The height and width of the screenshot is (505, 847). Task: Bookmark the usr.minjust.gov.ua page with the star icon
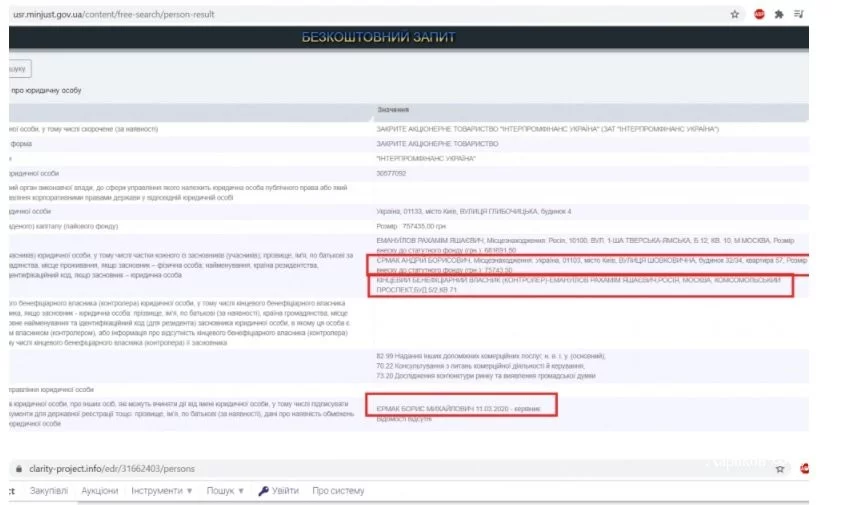(x=735, y=15)
